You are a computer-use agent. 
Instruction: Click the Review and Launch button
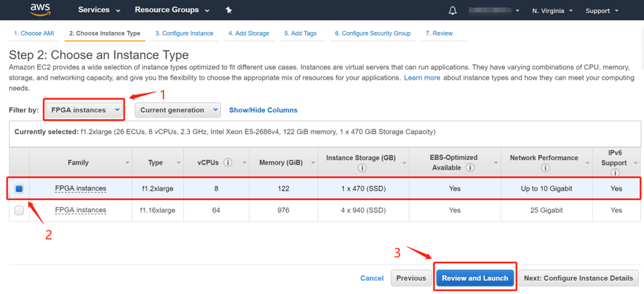[x=475, y=278]
